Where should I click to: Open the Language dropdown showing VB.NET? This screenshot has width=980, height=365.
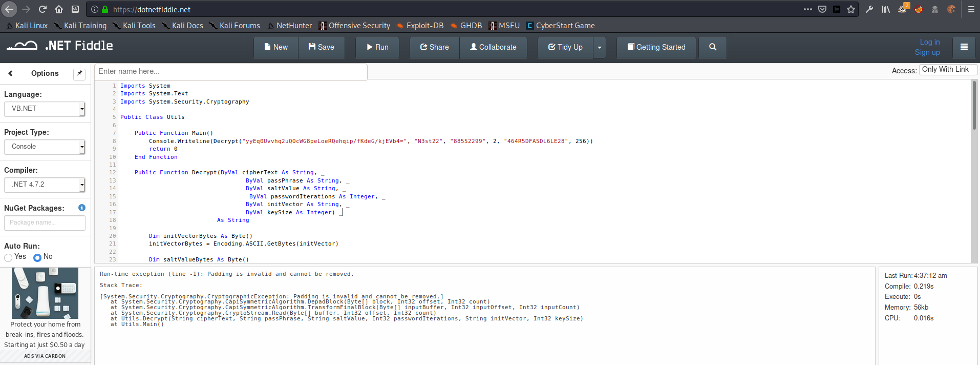click(45, 109)
